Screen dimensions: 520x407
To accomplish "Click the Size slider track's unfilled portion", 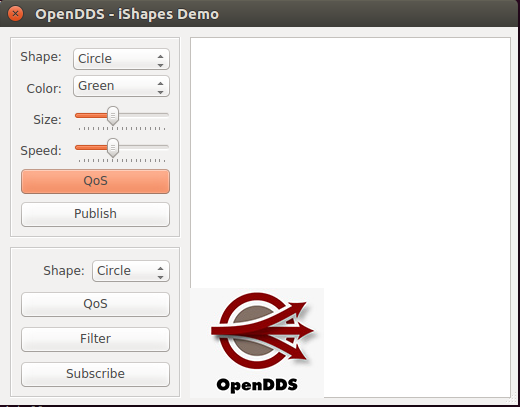I will (x=143, y=115).
